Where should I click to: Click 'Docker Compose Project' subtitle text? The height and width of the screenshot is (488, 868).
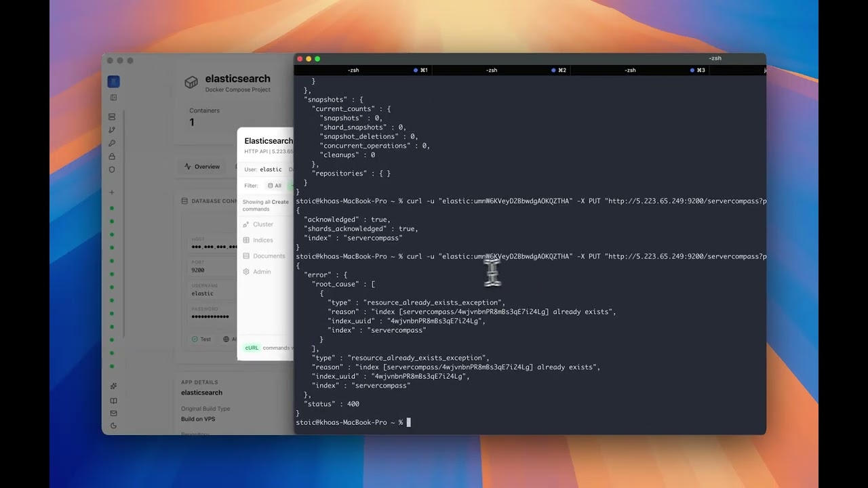click(237, 89)
